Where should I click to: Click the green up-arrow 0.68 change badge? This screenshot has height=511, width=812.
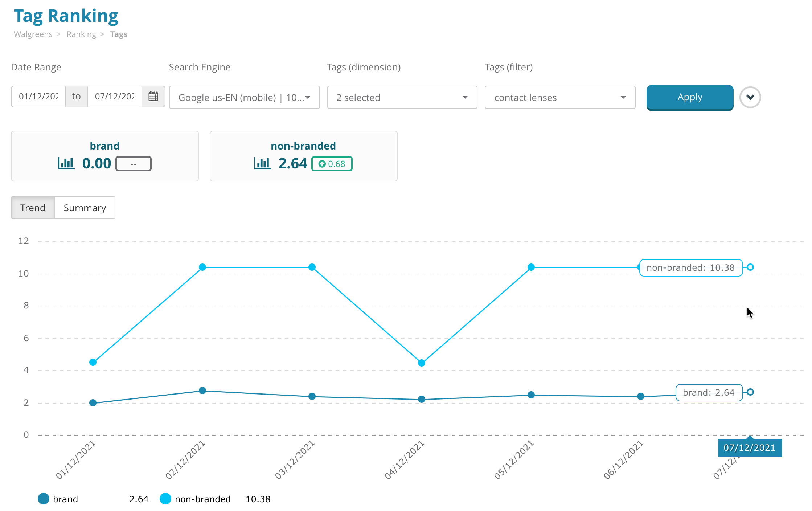(x=332, y=164)
